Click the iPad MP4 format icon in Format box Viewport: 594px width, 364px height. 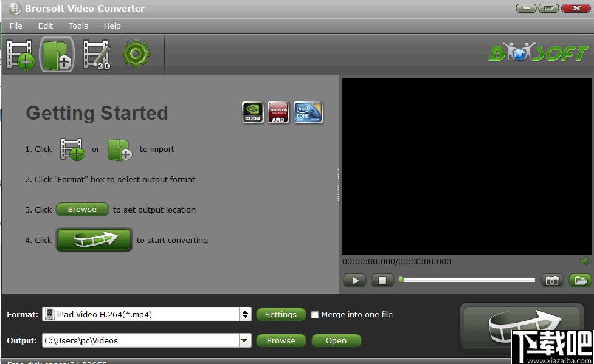[x=50, y=314]
